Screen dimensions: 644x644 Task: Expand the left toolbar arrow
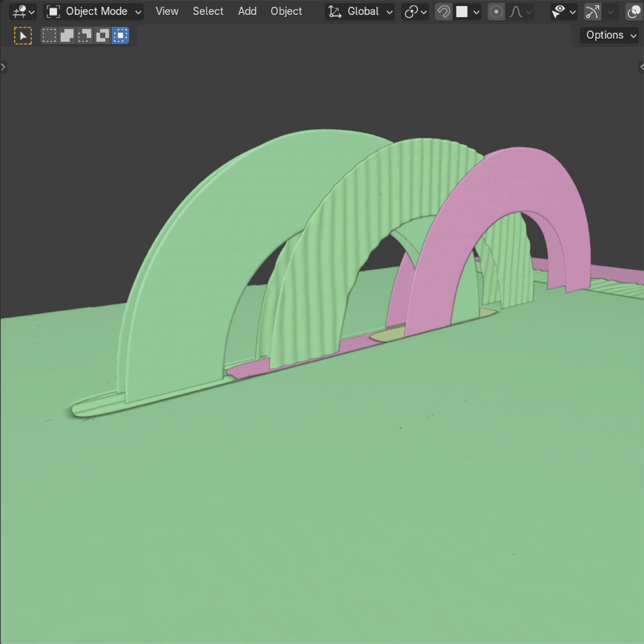pos(3,67)
